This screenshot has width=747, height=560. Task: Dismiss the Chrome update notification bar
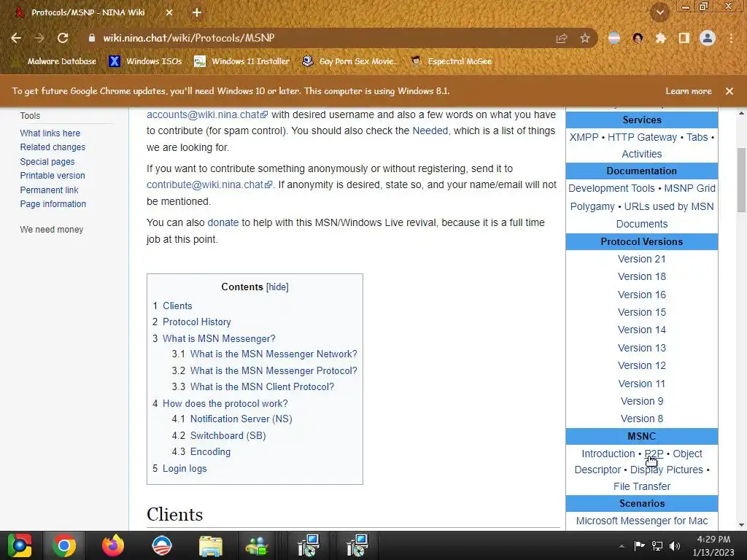coord(729,91)
